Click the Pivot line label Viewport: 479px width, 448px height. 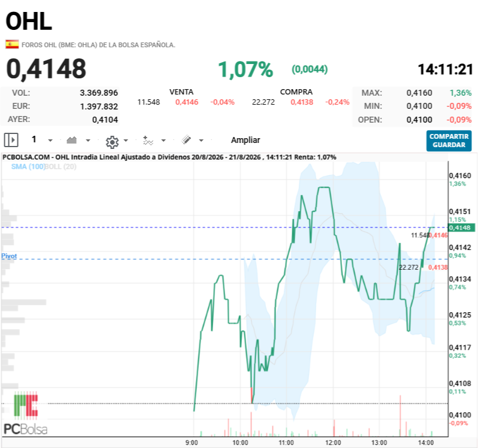9,256
